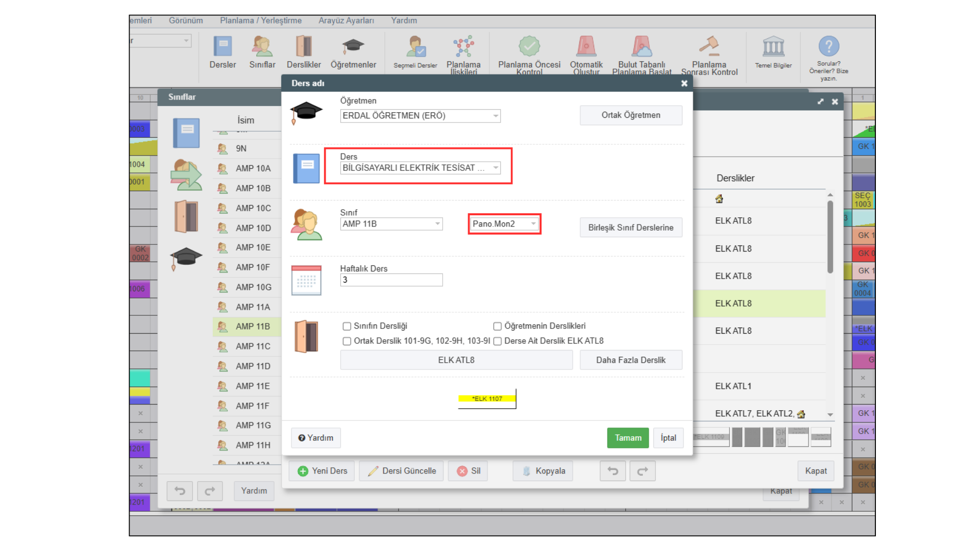Check the Öğretmenin Derslikleri option
Screen dimensions: 980x551
tap(498, 327)
